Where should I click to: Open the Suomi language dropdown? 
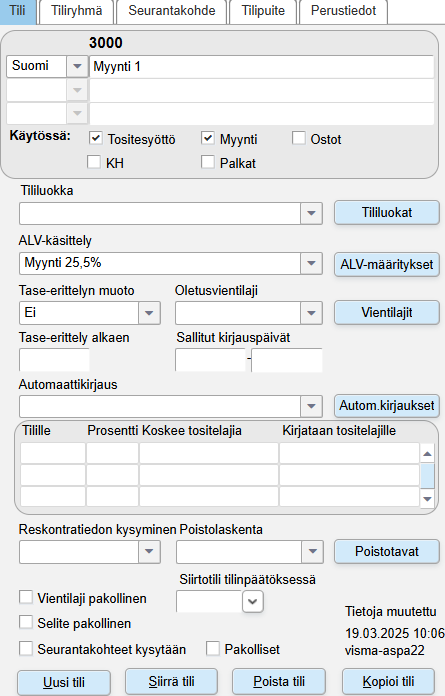click(x=77, y=67)
